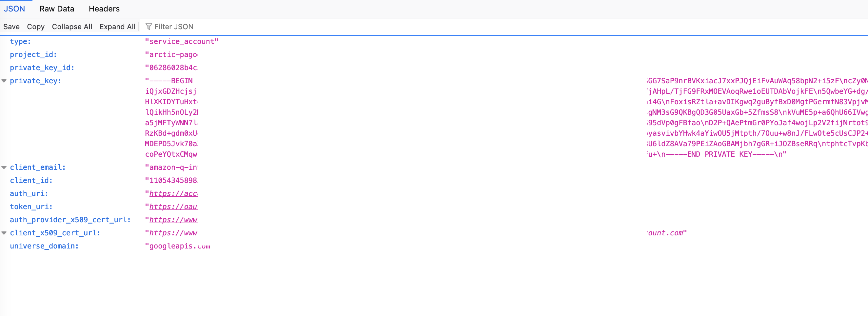Open the token_uri link
Screen dimensions: 868x316
tap(173, 207)
